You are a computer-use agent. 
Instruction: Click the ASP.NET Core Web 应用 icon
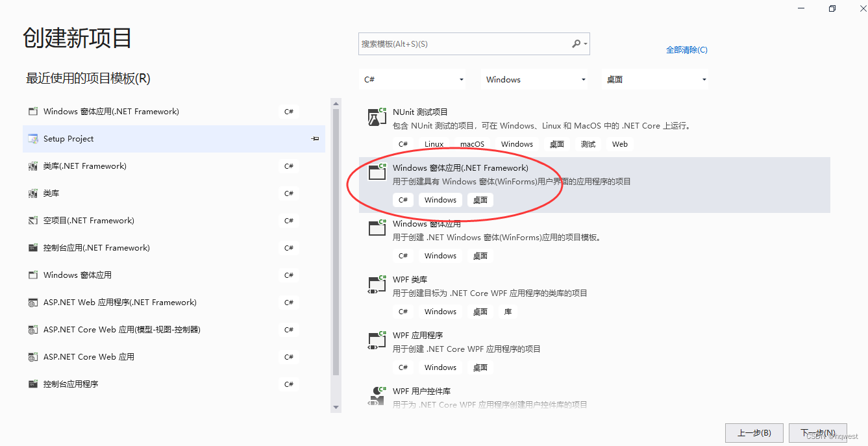point(33,357)
